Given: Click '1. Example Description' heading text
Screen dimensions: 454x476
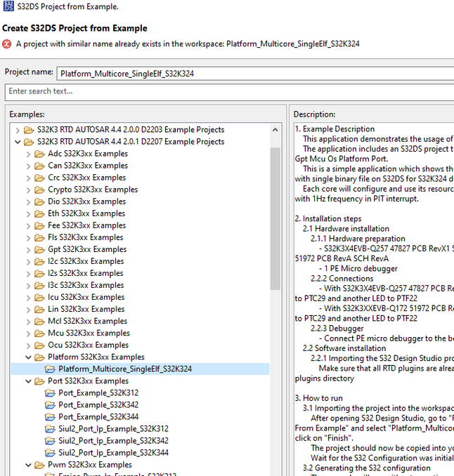Looking at the screenshot, I should coord(335,129).
